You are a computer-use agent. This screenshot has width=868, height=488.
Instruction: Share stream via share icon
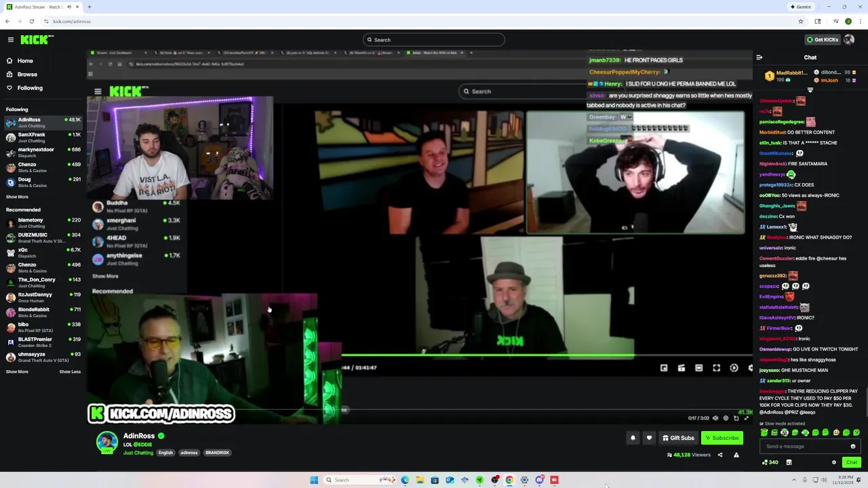720,455
